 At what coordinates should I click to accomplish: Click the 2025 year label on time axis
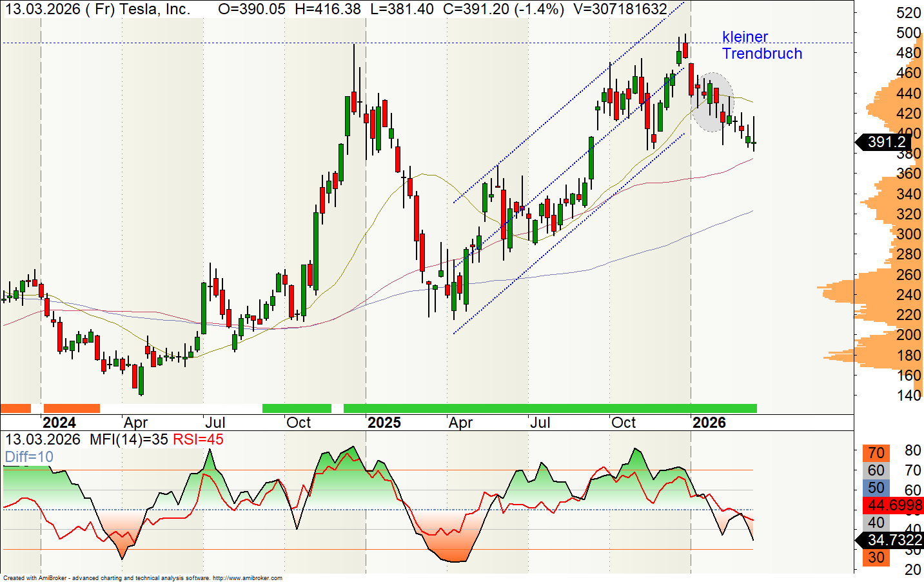[x=384, y=423]
